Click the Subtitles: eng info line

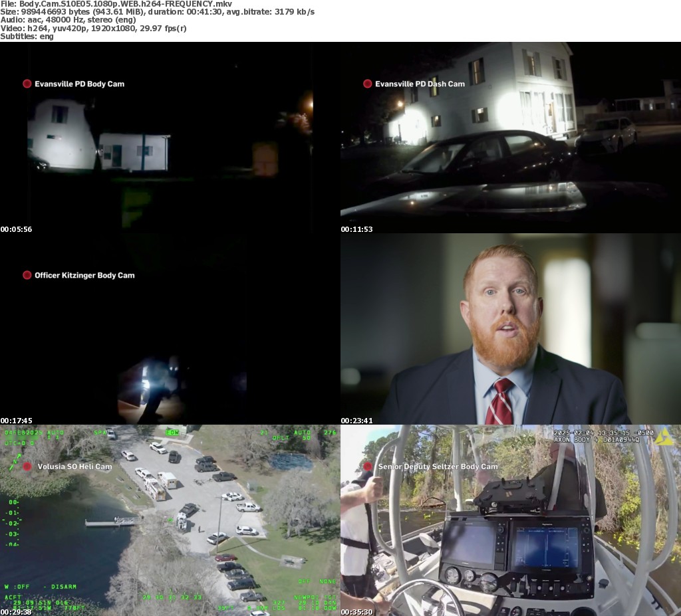pos(27,37)
